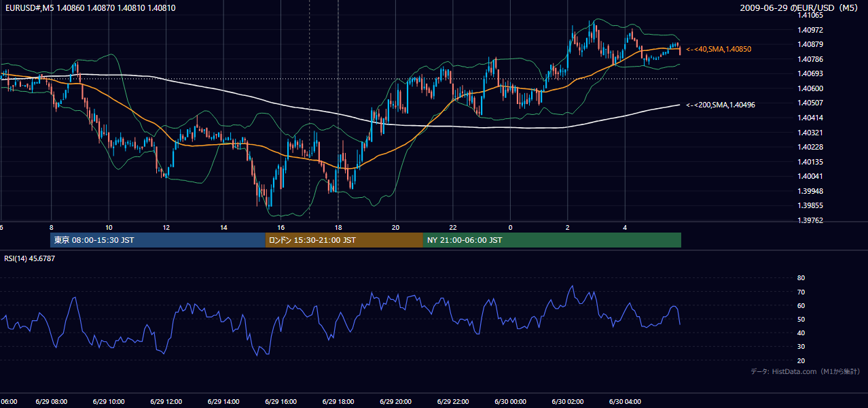Click price axis value 1.40786
Screen dimensions: 868x408
811,59
